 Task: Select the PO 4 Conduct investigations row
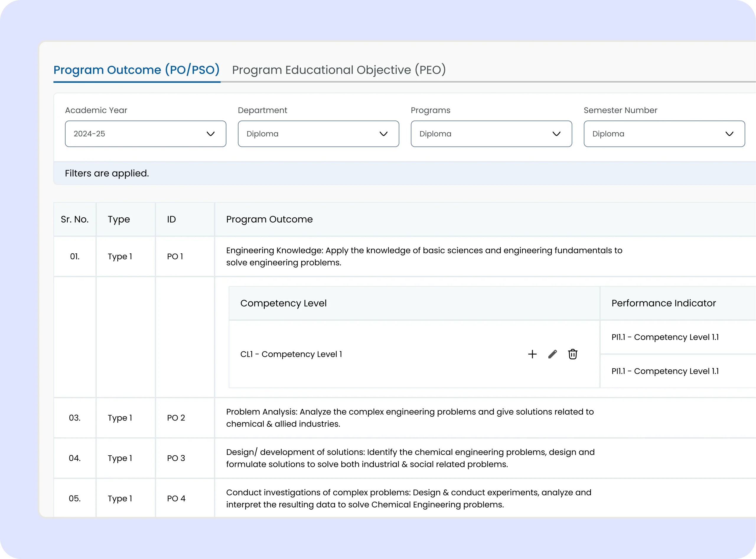tap(408, 498)
